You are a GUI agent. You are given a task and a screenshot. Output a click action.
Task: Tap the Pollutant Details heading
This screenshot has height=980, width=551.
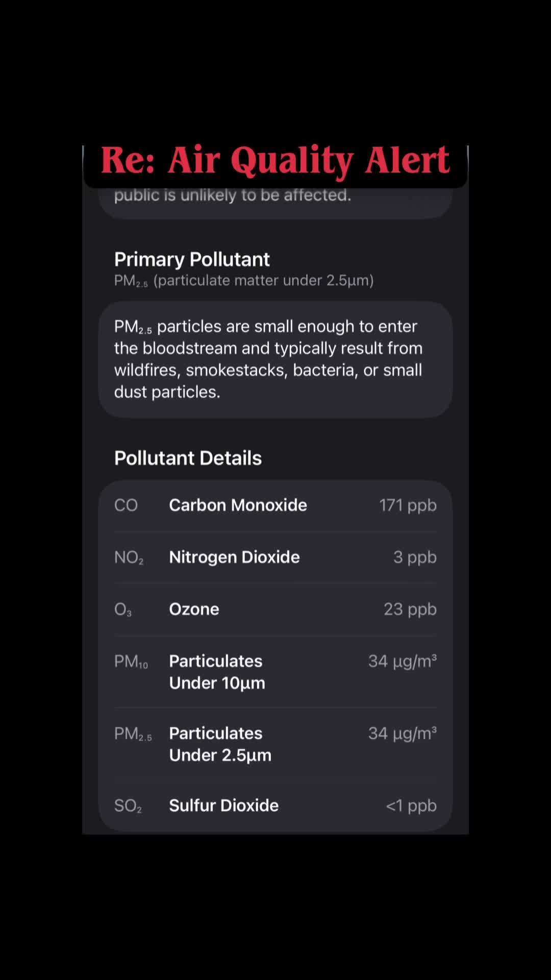click(188, 458)
